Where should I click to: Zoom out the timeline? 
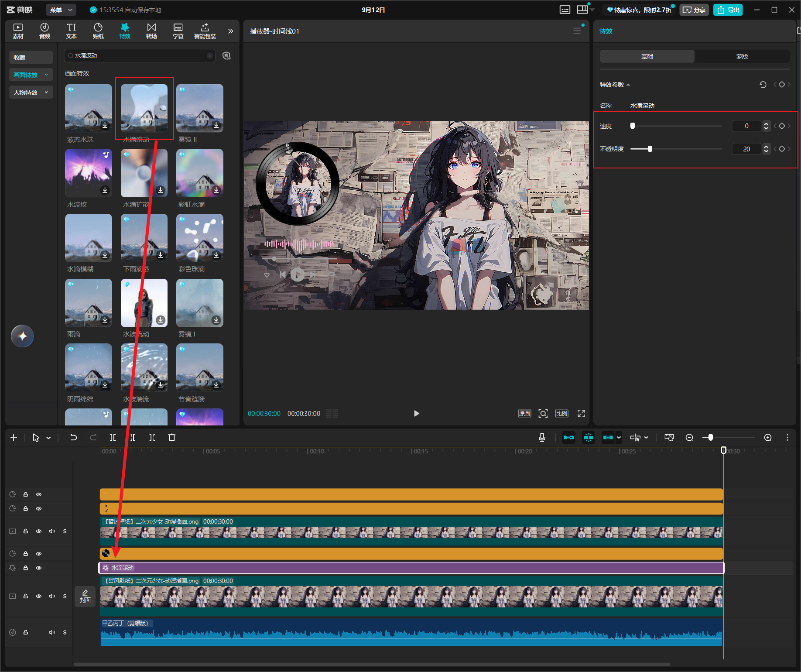pyautogui.click(x=689, y=437)
